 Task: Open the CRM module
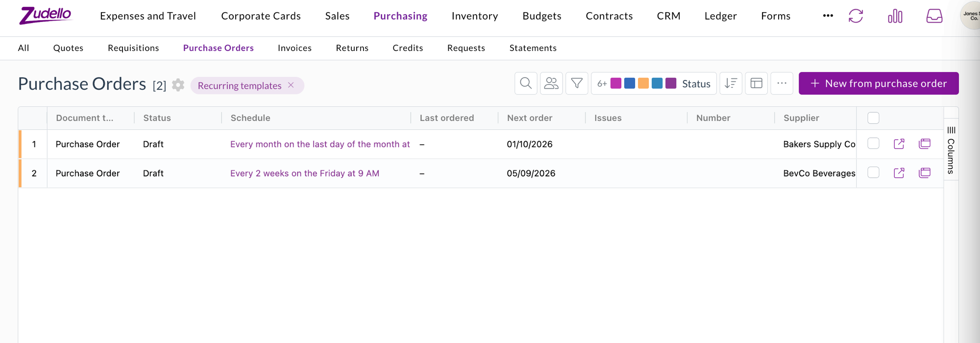[x=668, y=16]
